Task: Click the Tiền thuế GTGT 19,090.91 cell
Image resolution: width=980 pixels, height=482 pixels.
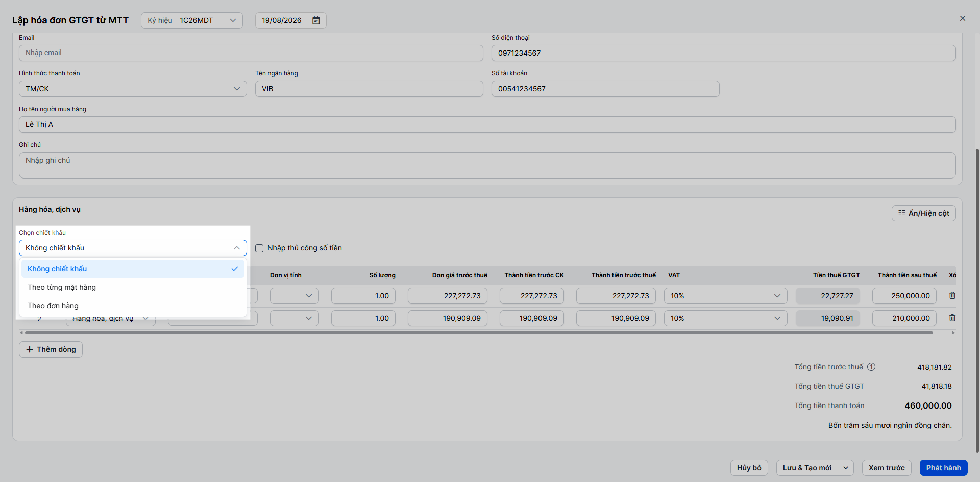Action: pos(827,318)
